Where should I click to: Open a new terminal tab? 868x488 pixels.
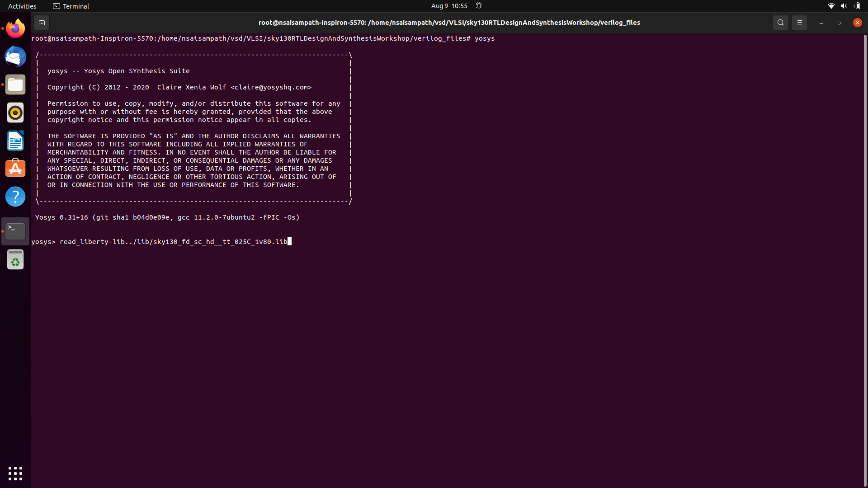click(42, 23)
